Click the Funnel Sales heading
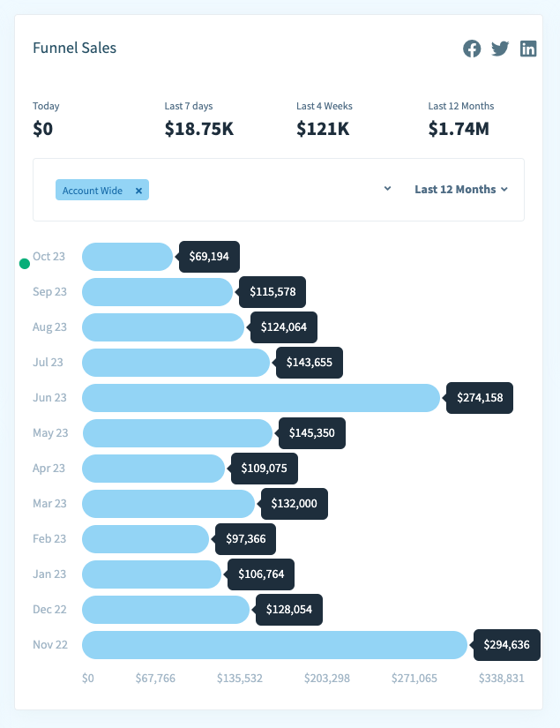Image resolution: width=560 pixels, height=728 pixels. (x=74, y=48)
